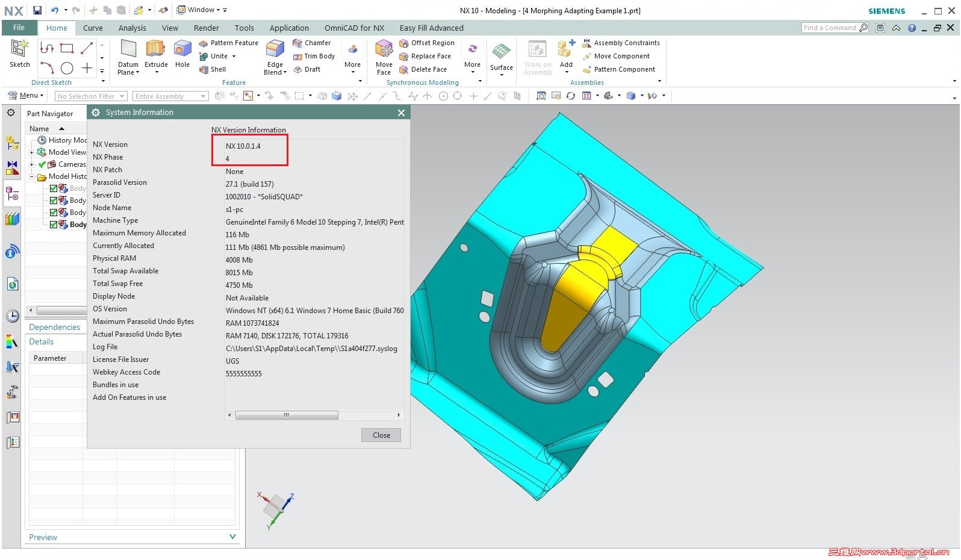Expand the Model Views tree node

pos(31,152)
